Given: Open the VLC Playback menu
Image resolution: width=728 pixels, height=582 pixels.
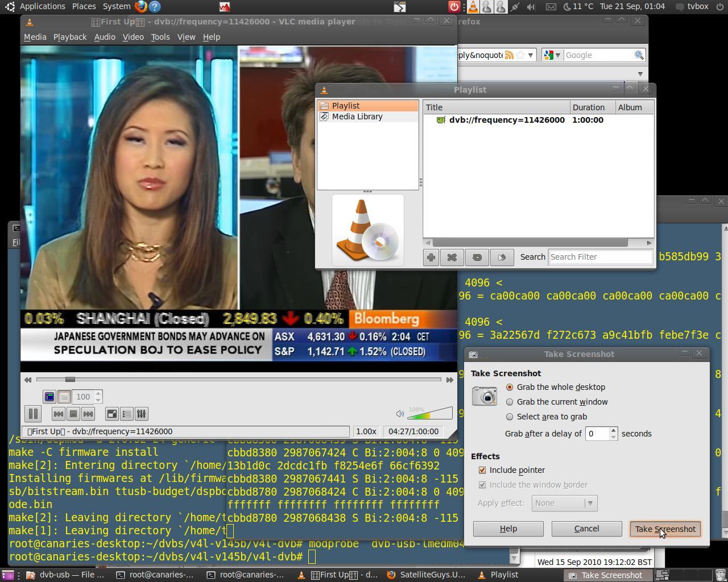Looking at the screenshot, I should (x=70, y=37).
